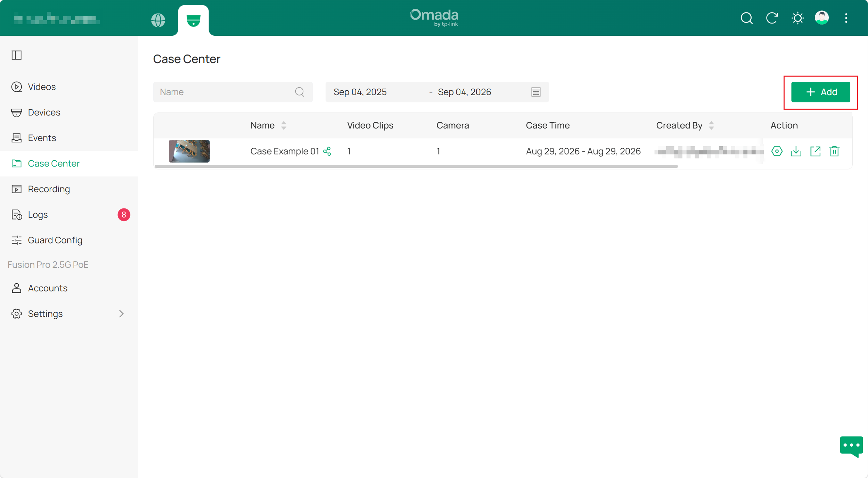Open Accounts page
Viewport: 868px width, 478px height.
[69, 289]
